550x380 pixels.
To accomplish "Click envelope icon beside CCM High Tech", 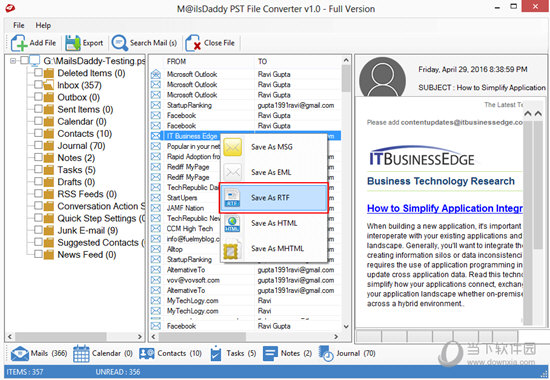I will (156, 229).
